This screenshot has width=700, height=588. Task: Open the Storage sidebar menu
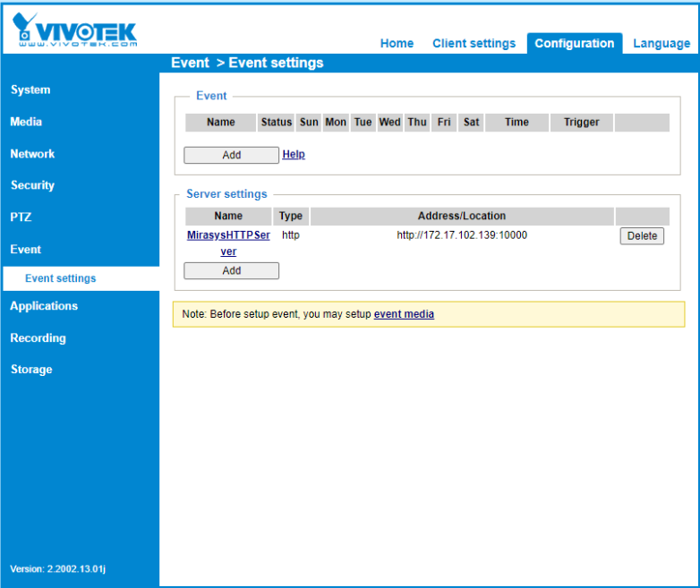(31, 370)
